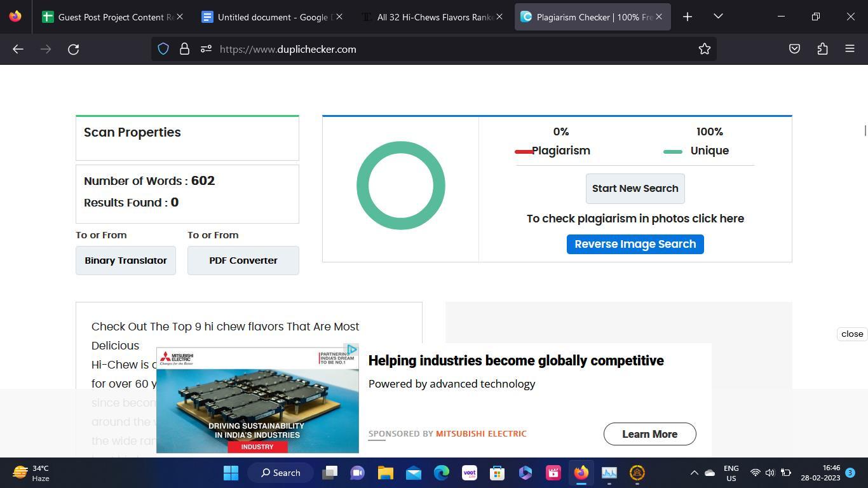Open the notification count badge
This screenshot has width=868, height=488.
[850, 473]
